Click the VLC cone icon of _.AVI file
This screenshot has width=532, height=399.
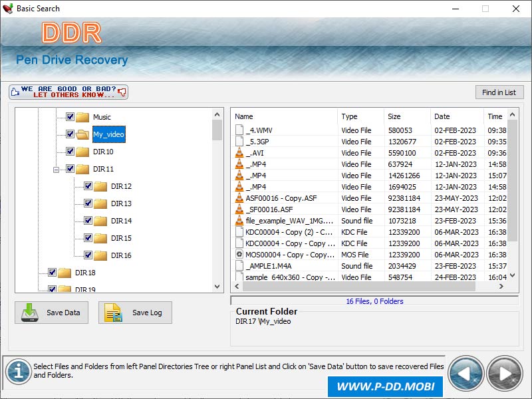[x=239, y=153]
